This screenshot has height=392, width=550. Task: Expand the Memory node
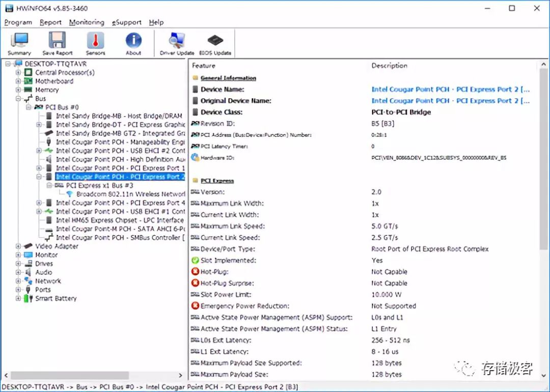(18, 90)
